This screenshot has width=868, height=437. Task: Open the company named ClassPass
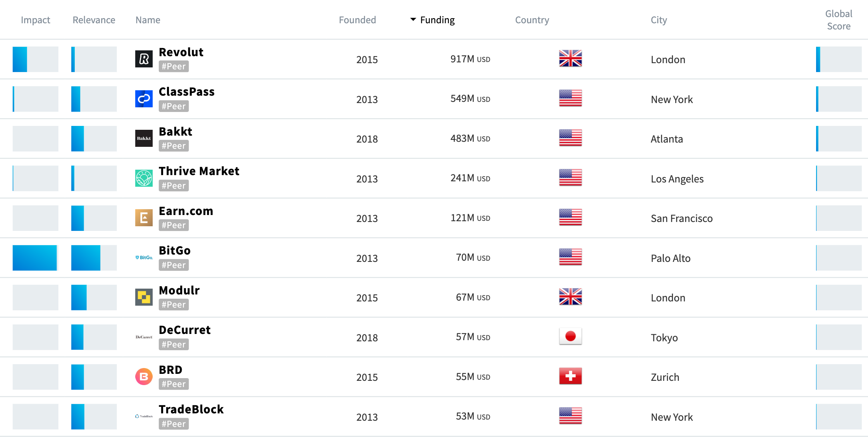[187, 92]
